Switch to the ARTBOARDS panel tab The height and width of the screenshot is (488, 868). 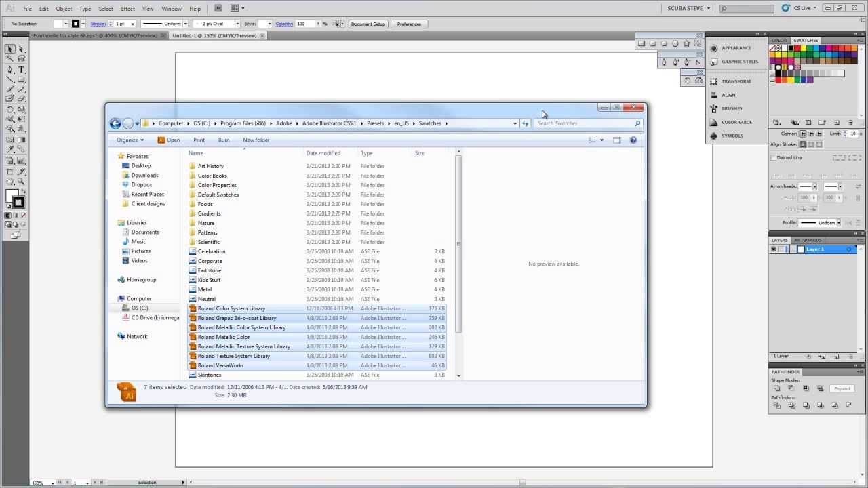point(808,240)
